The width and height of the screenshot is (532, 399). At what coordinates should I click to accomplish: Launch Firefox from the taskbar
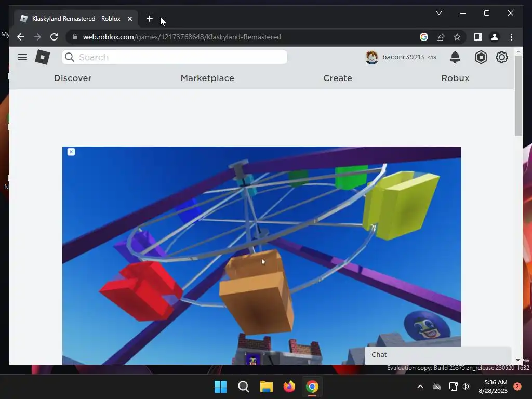click(x=289, y=387)
